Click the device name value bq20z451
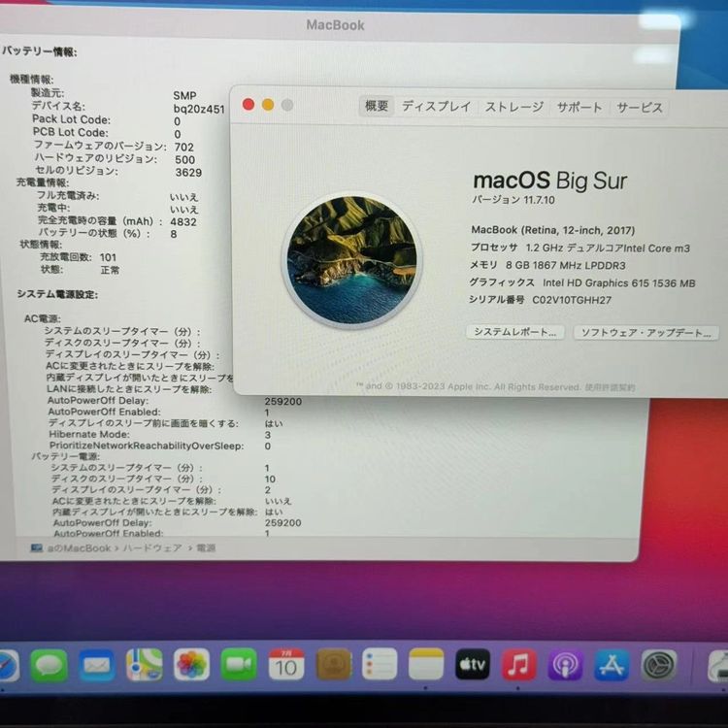 [199, 109]
